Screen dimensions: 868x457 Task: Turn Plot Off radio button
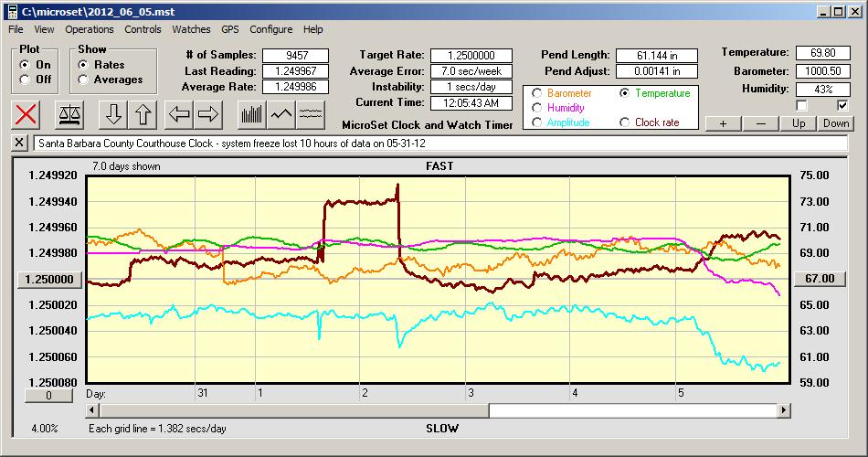(25, 80)
